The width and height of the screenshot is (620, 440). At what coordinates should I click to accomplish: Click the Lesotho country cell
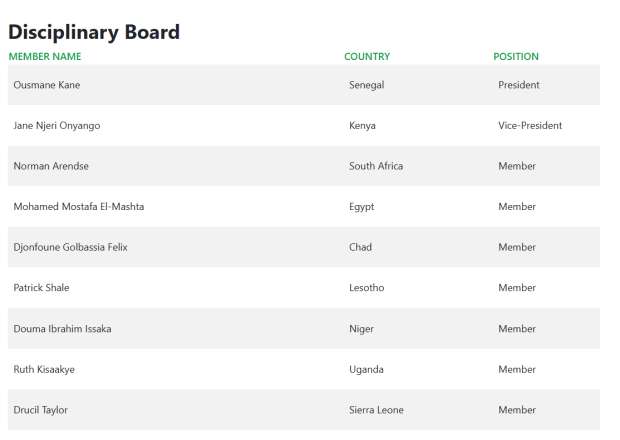[x=366, y=288]
